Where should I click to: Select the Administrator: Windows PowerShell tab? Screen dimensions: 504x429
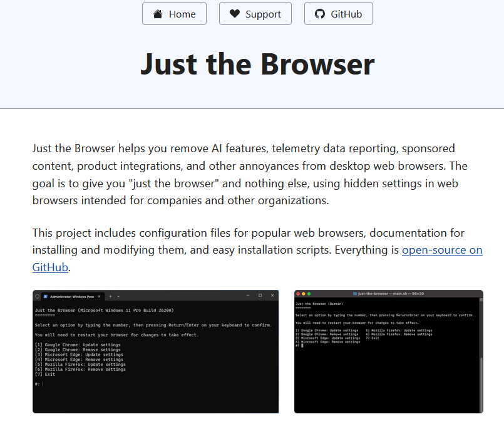point(72,295)
